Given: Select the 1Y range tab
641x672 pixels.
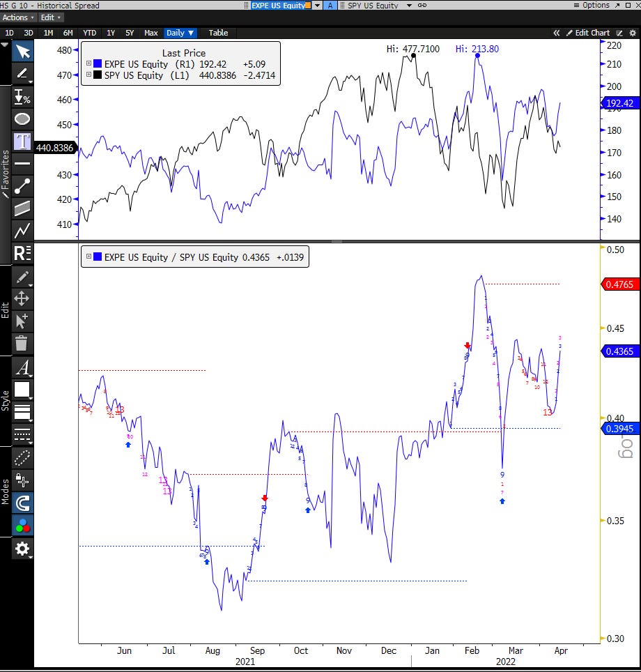Looking at the screenshot, I should (x=111, y=33).
